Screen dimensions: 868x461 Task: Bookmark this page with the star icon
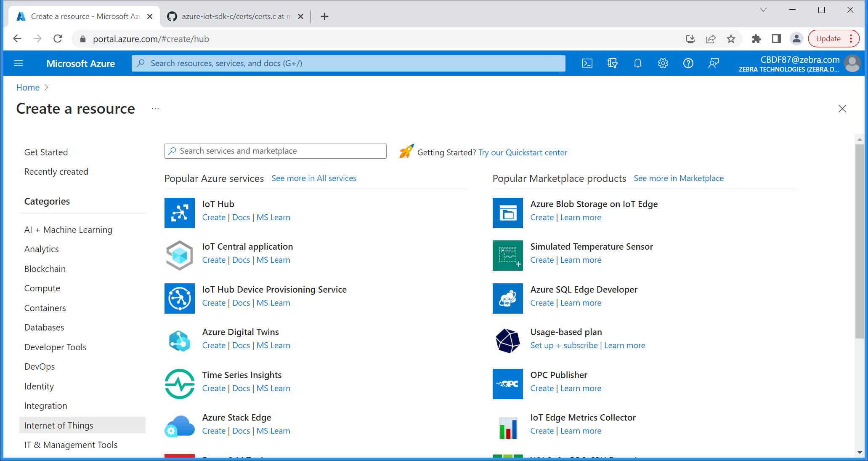tap(731, 39)
